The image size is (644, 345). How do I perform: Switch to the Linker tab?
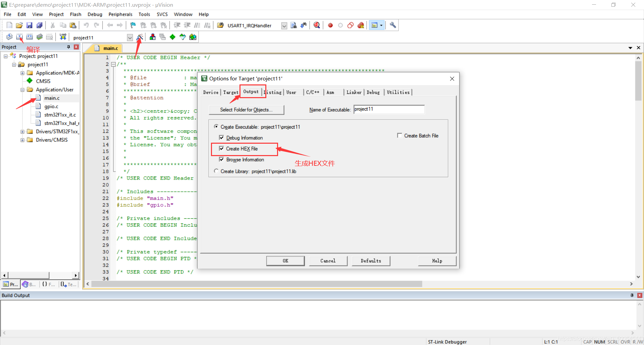354,92
